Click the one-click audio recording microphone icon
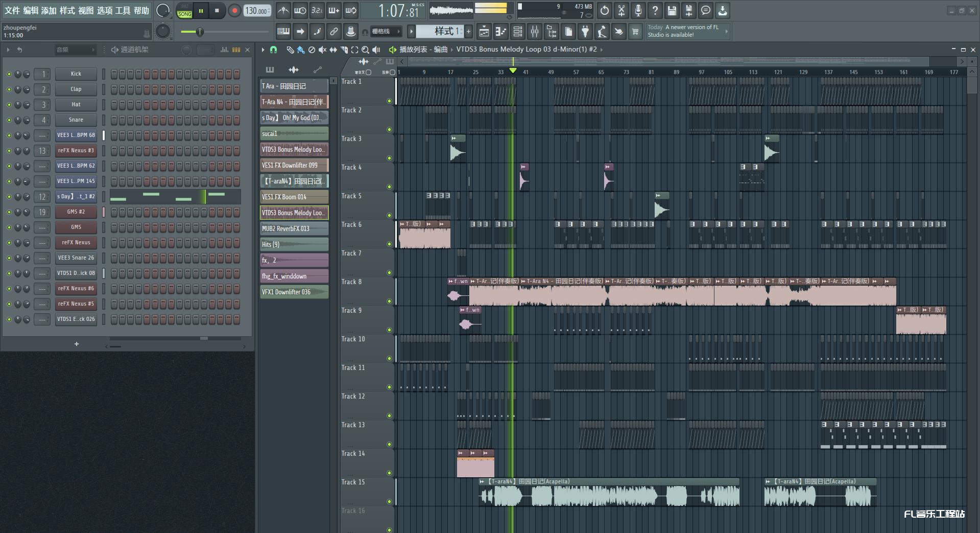Screen dimensions: 980x533 pos(638,10)
